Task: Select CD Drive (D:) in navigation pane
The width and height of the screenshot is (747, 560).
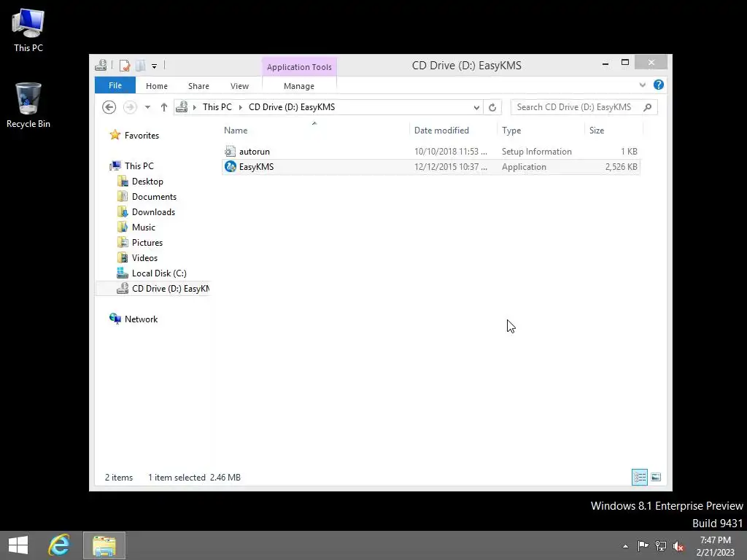Action: tap(152, 289)
